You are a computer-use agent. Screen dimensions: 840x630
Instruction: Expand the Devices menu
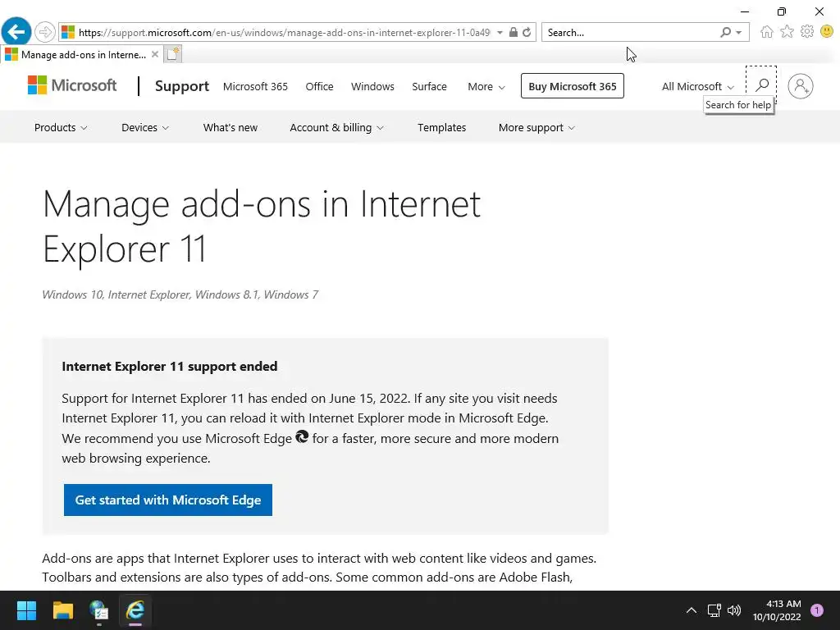point(145,127)
